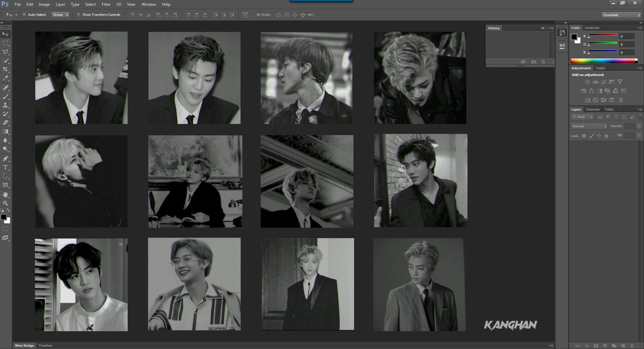Open the Window menu
644x349 pixels.
pos(149,4)
